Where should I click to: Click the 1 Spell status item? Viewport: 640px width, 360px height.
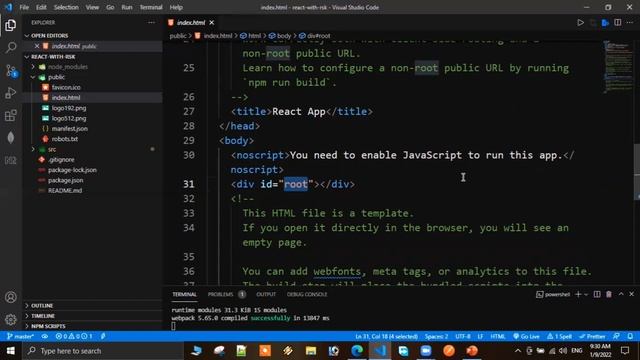pyautogui.click(x=559, y=336)
